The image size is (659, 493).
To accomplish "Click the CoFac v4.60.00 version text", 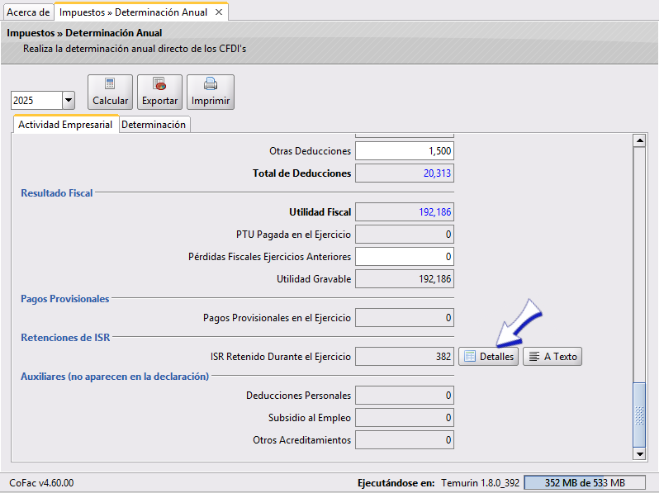I will point(42,483).
